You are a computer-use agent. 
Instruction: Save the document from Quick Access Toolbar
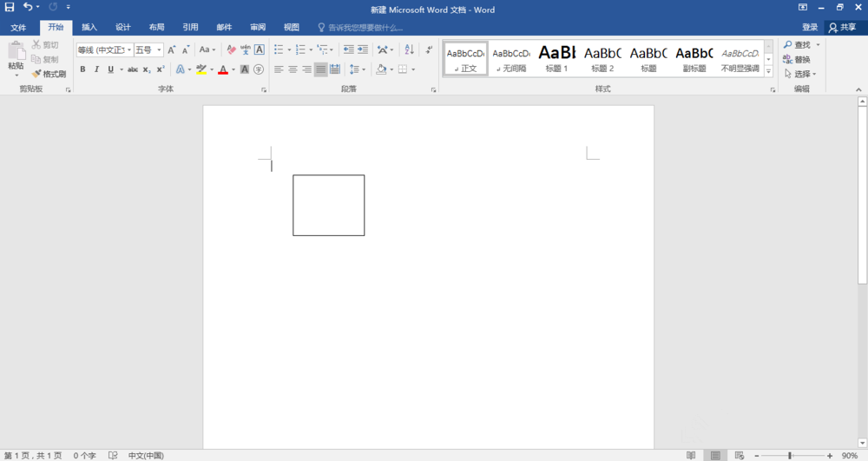[10, 8]
